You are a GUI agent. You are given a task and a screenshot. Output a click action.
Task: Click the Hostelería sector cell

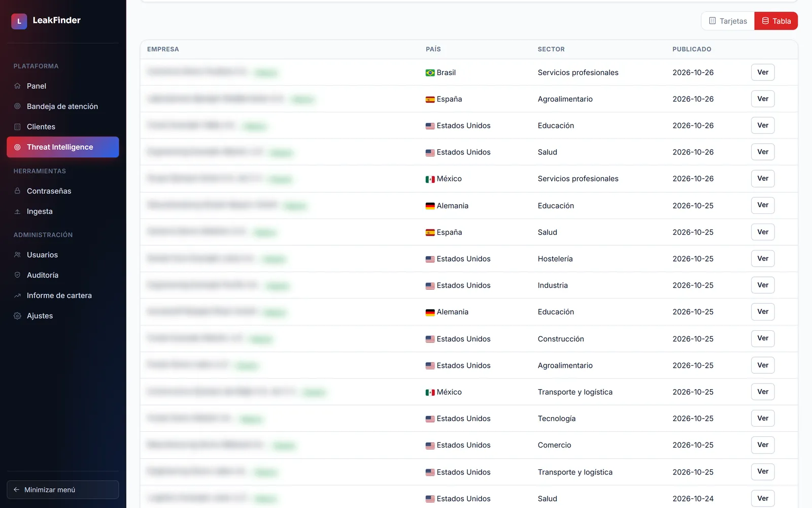[555, 259]
